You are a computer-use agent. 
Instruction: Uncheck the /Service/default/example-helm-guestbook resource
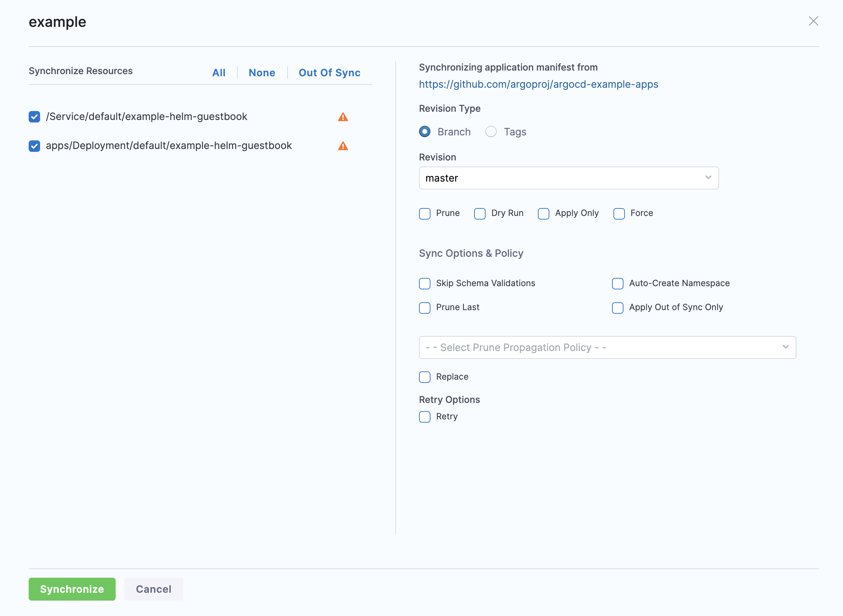[34, 117]
